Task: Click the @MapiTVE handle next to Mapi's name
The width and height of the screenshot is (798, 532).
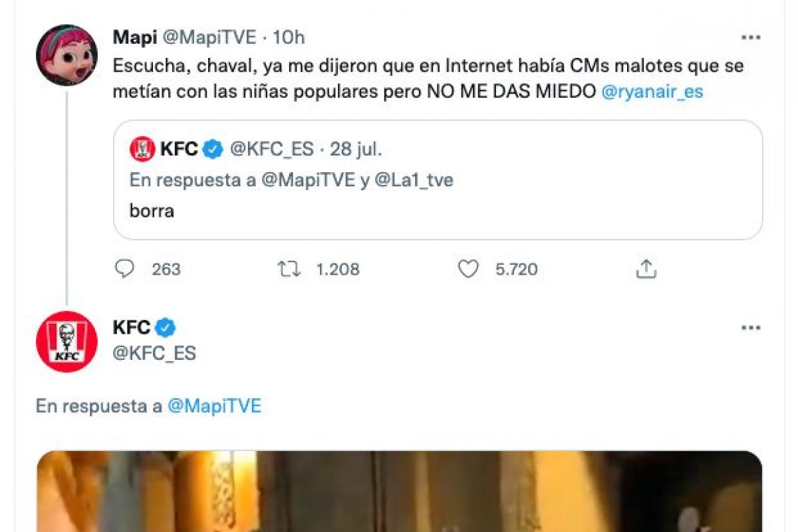Action: 209,37
